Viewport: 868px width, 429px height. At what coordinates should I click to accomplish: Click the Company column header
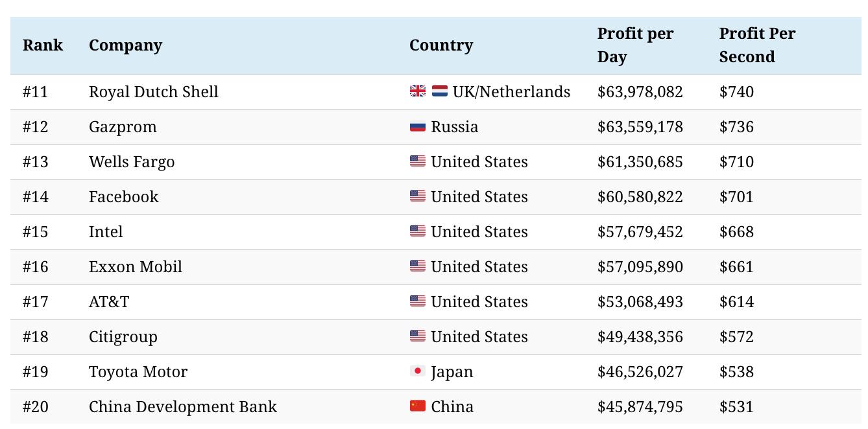(125, 45)
